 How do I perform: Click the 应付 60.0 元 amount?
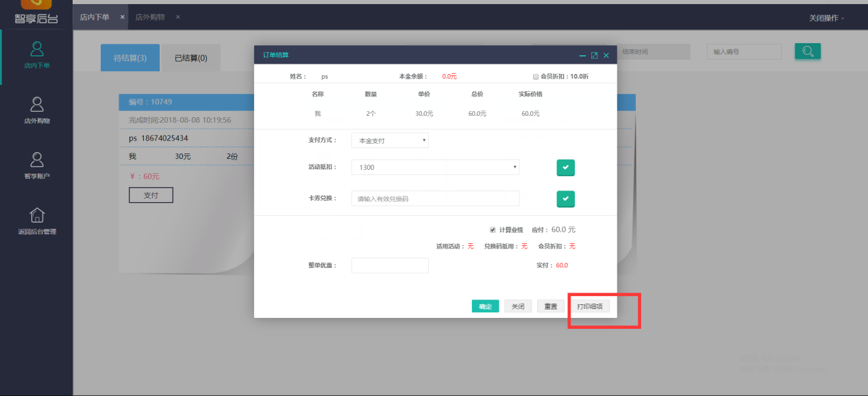(x=563, y=230)
